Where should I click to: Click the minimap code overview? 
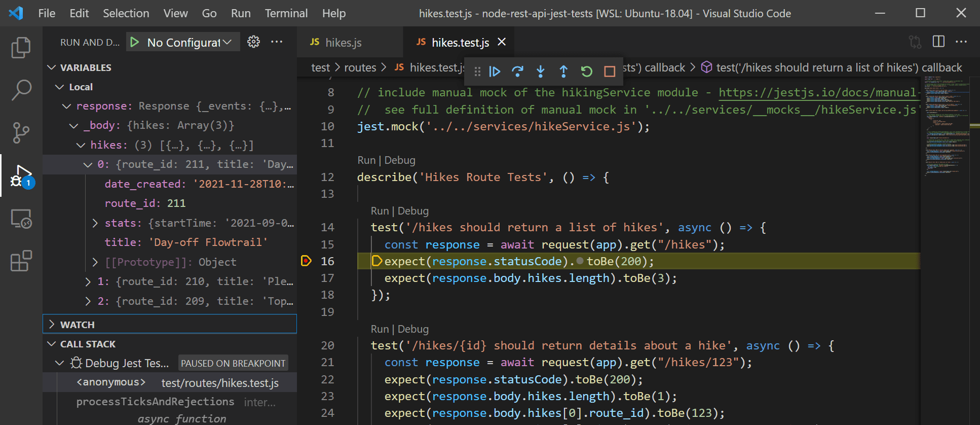tap(948, 127)
